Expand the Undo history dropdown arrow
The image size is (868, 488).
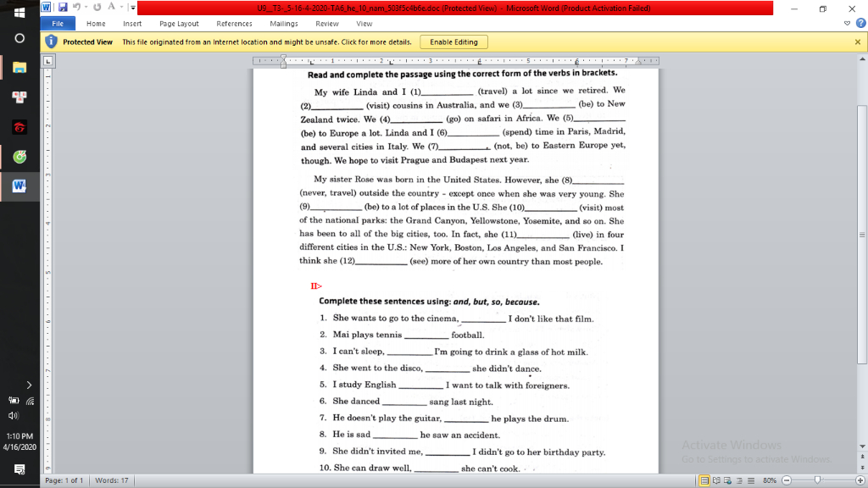[x=86, y=7]
